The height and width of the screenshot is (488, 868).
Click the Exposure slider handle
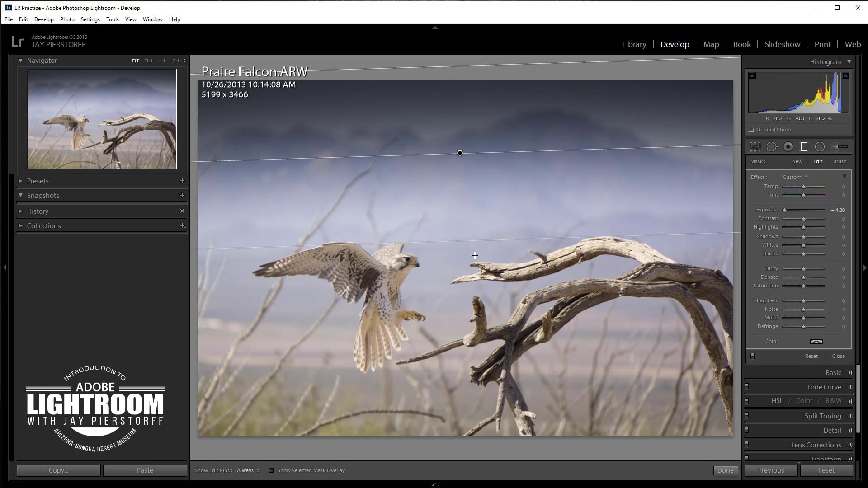coord(785,210)
